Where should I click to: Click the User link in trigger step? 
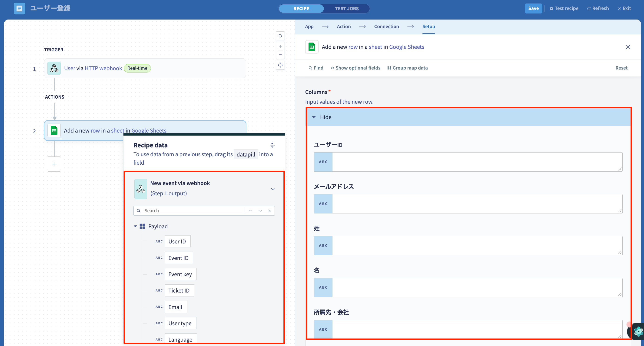coord(70,68)
